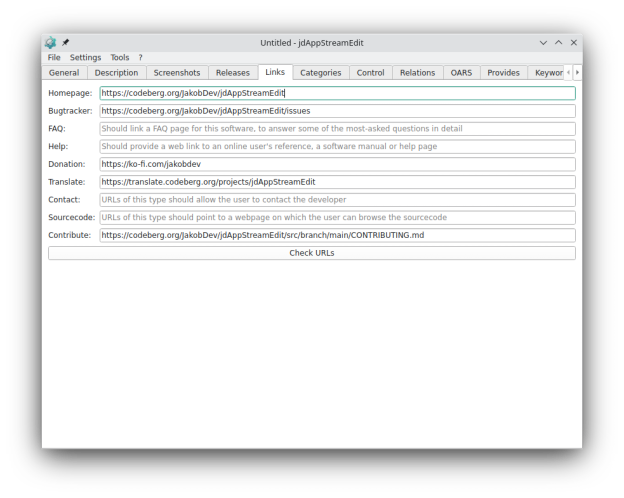Click the Translate: label

(67, 182)
